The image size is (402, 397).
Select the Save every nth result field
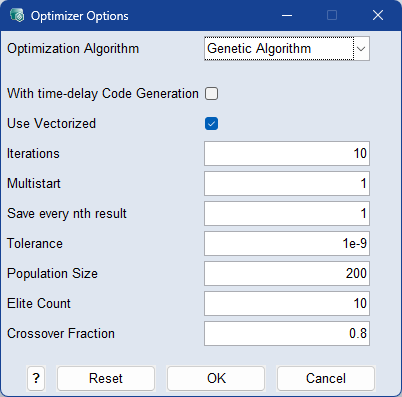[x=287, y=214]
